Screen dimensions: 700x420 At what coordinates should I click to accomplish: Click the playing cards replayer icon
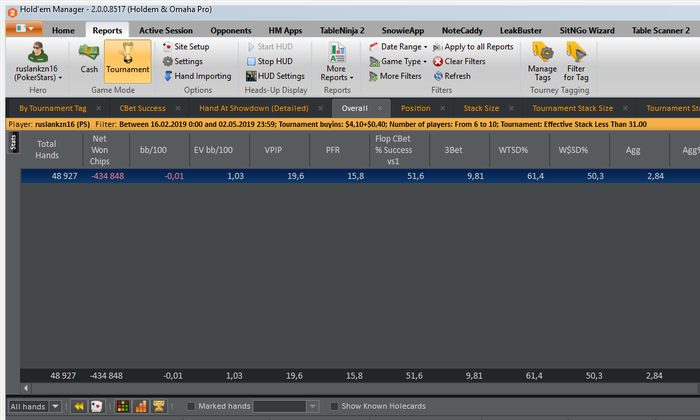96,406
